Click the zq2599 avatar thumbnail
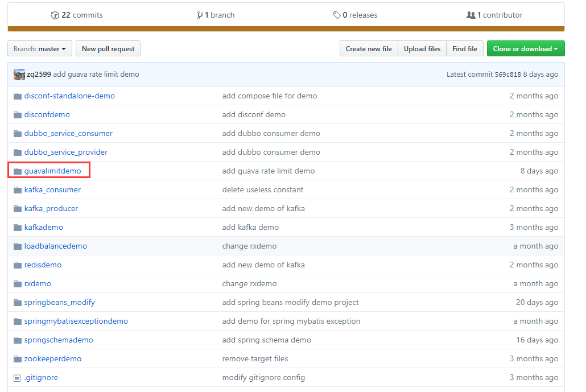The width and height of the screenshot is (586, 392). pyautogui.click(x=19, y=75)
